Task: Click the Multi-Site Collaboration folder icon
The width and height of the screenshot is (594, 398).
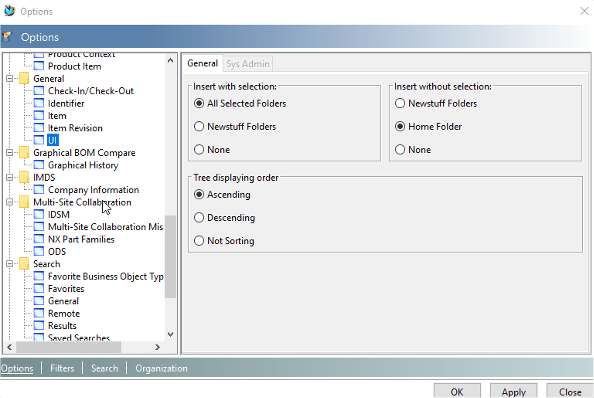Action: tap(24, 202)
